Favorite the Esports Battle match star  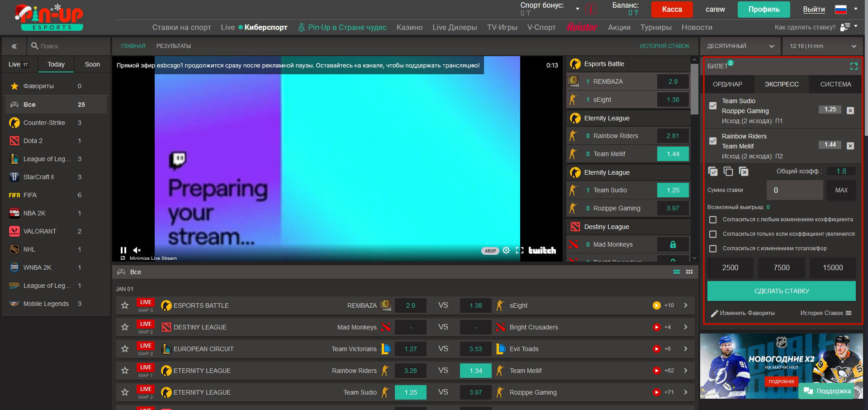[125, 305]
